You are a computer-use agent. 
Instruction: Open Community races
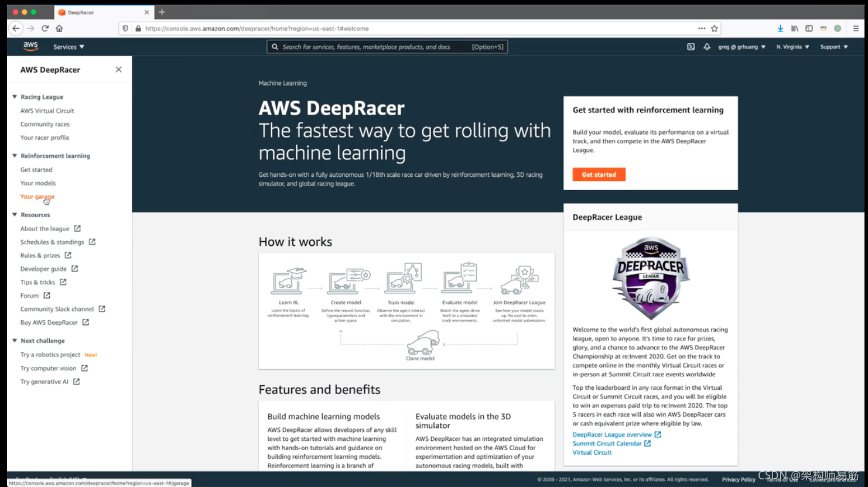click(45, 124)
